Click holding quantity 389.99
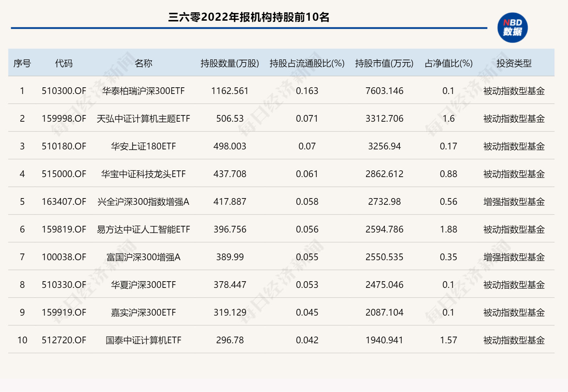This screenshot has width=568, height=392. coord(230,257)
